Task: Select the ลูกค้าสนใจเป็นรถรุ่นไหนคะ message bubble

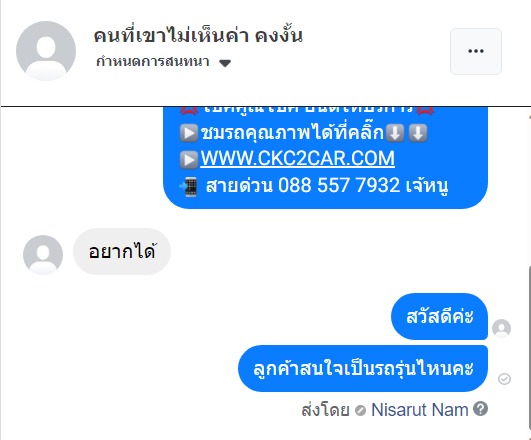Action: pos(363,369)
